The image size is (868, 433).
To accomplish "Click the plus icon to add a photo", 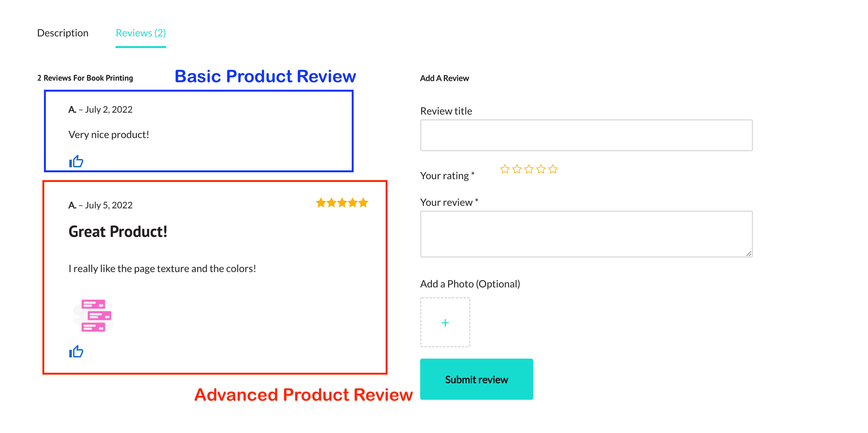I will (x=445, y=323).
